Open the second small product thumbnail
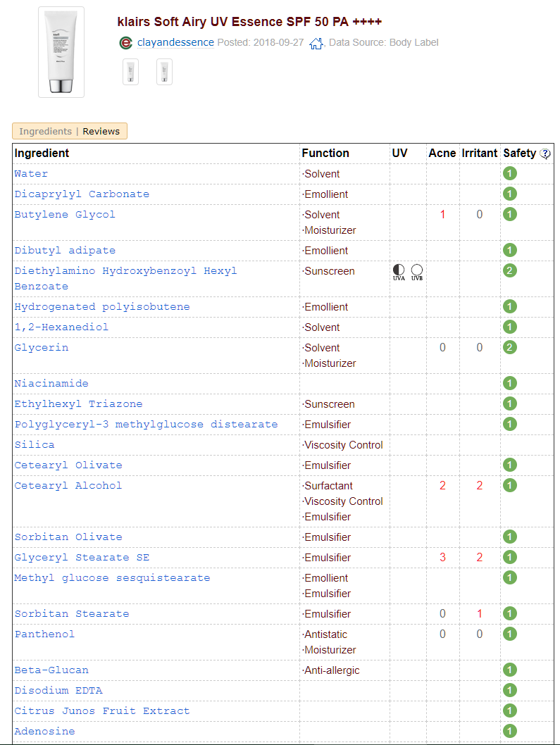Viewport: 560px width, 745px height. tap(165, 73)
